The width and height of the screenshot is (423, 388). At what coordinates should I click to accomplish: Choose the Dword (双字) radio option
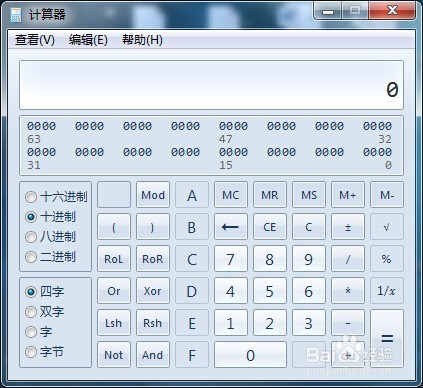point(45,312)
